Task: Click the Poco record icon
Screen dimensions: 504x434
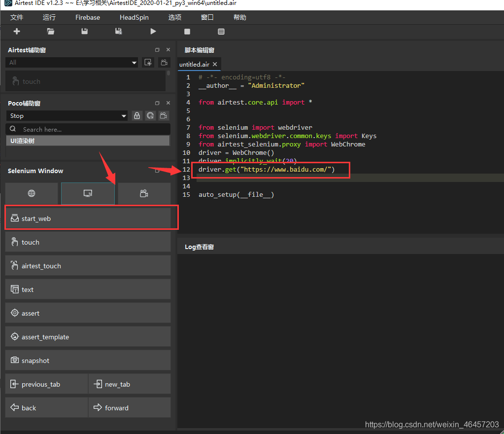Action: (164, 116)
